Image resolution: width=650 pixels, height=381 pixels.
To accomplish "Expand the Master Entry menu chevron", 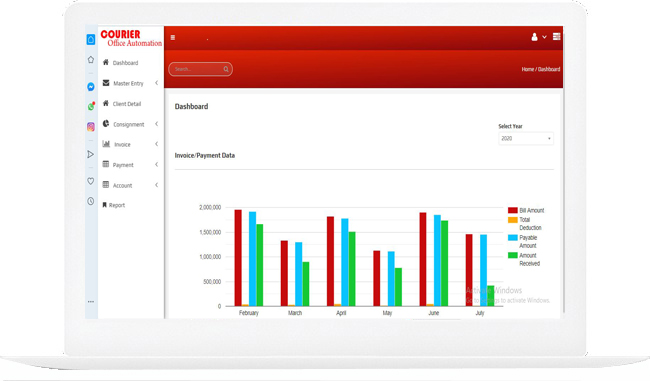I will (x=157, y=83).
